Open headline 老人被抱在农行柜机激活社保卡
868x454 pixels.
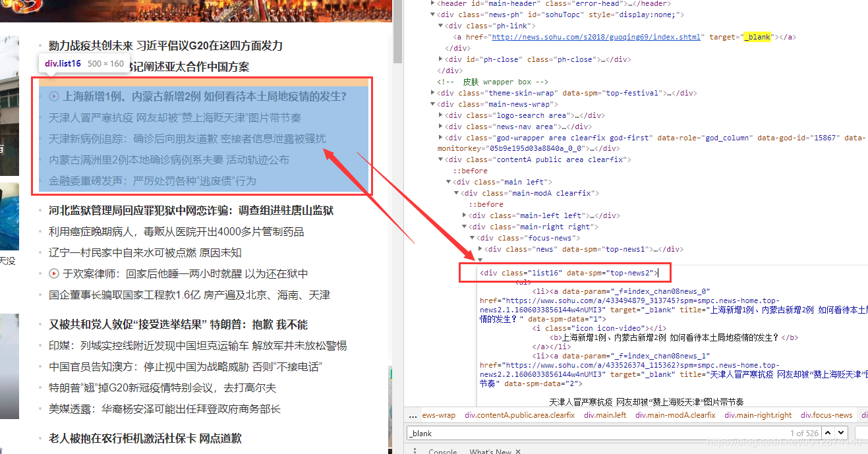click(x=145, y=438)
